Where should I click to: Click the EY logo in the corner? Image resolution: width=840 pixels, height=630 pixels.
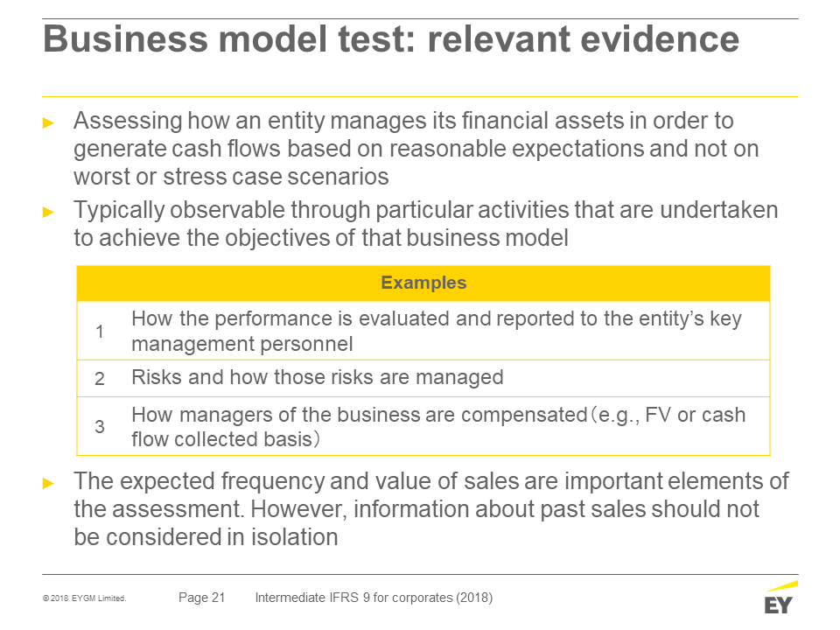pos(781,598)
